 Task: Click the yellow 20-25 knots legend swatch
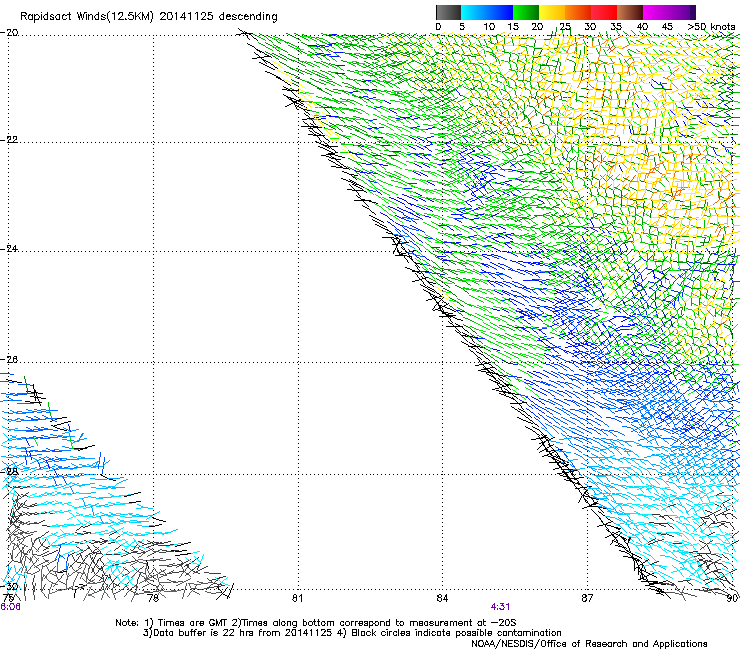tap(552, 12)
